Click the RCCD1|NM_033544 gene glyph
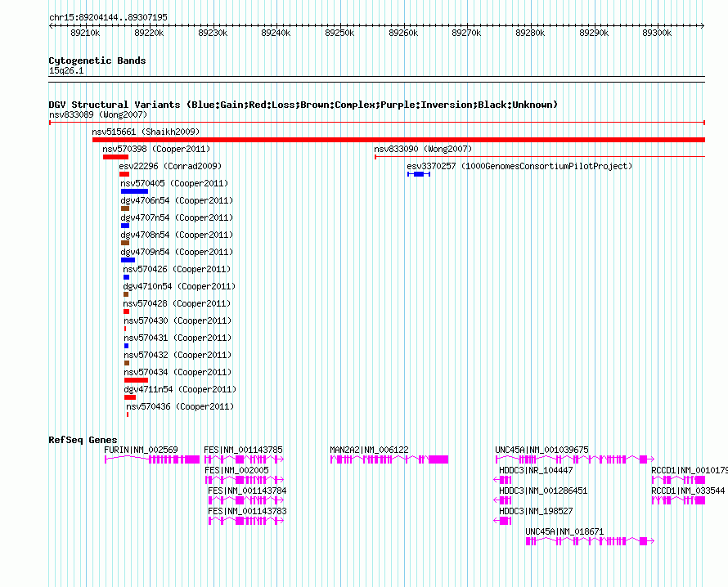Viewport: 728px width, 587px height. coord(678,500)
